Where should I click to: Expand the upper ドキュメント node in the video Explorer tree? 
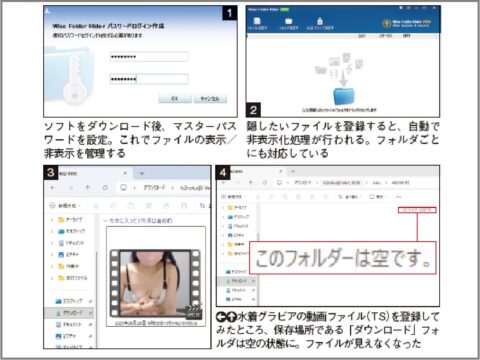(x=52, y=243)
